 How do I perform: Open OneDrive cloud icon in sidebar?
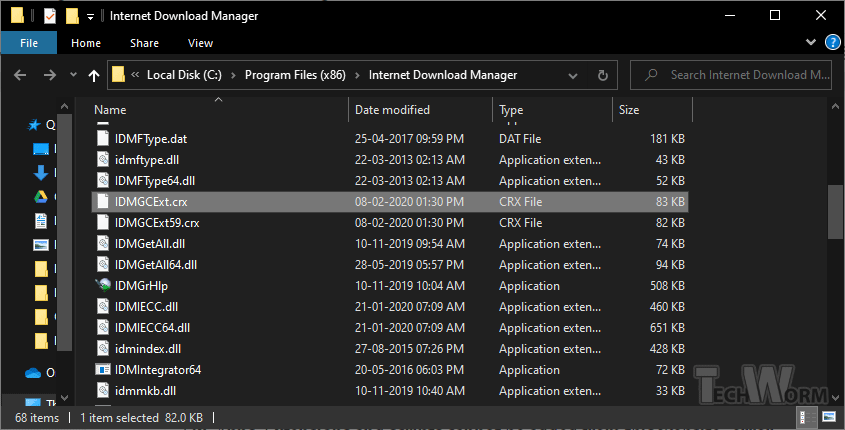click(33, 373)
